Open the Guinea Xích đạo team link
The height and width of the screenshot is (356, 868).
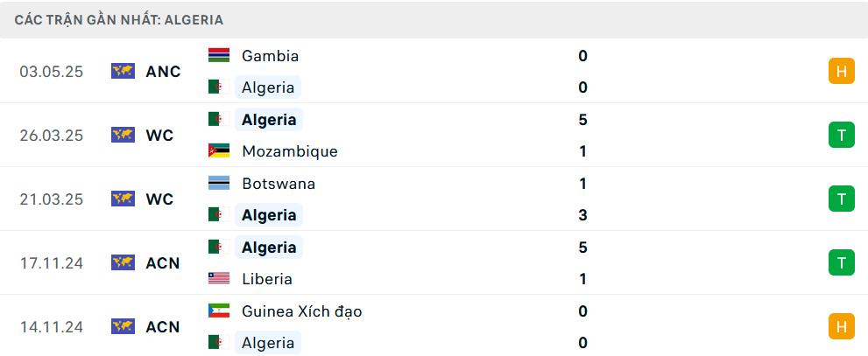301,311
